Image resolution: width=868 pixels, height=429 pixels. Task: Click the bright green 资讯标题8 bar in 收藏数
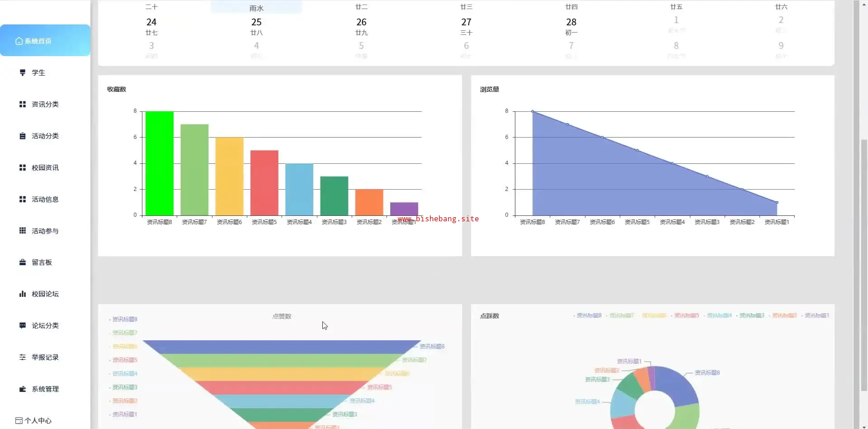click(x=160, y=163)
